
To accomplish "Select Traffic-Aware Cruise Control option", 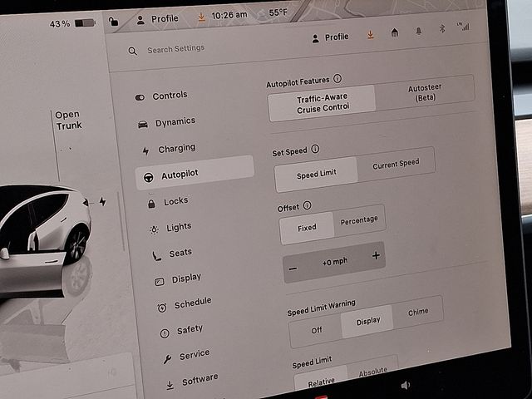I will [x=322, y=103].
